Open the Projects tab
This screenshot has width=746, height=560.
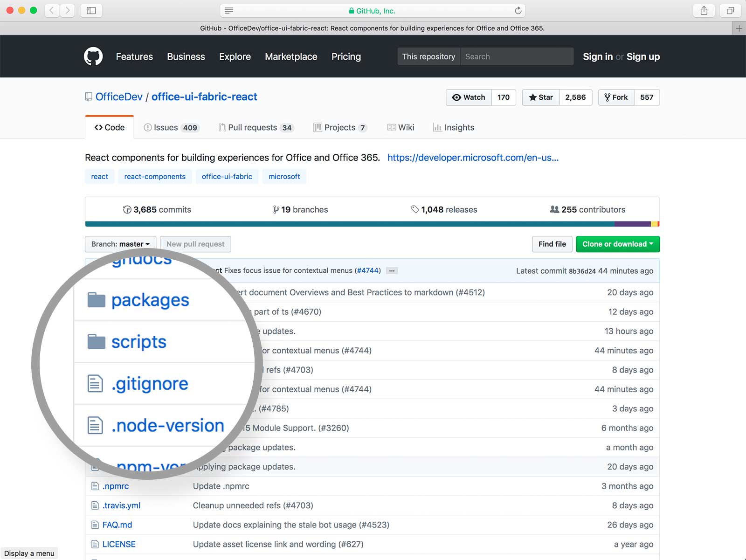pos(340,128)
